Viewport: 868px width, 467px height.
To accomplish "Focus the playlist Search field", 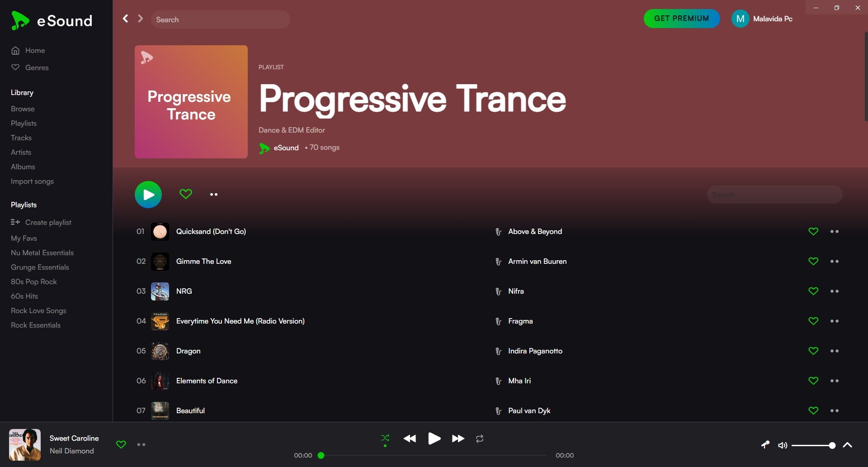I will [x=774, y=195].
